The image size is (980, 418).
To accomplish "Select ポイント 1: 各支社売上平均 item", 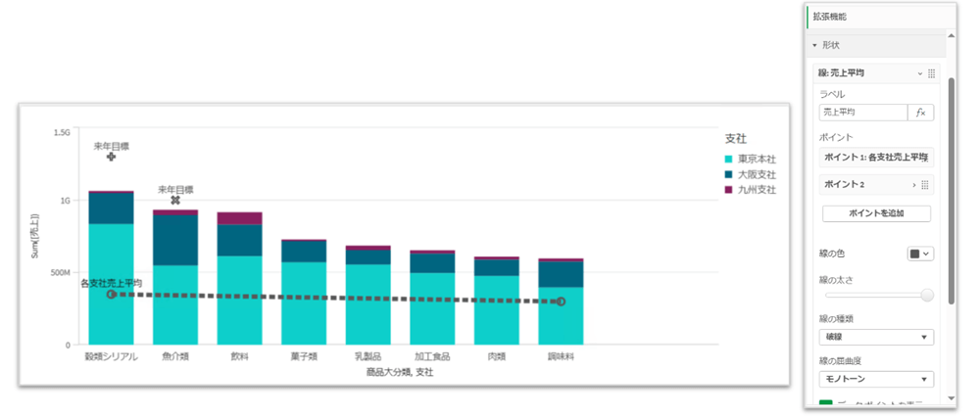I will pyautogui.click(x=876, y=157).
